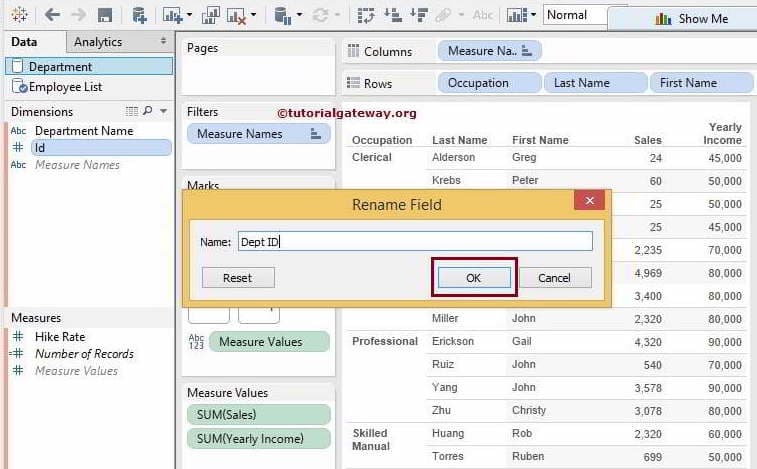
Task: Click the Occupation pill on Rows
Action: [489, 83]
